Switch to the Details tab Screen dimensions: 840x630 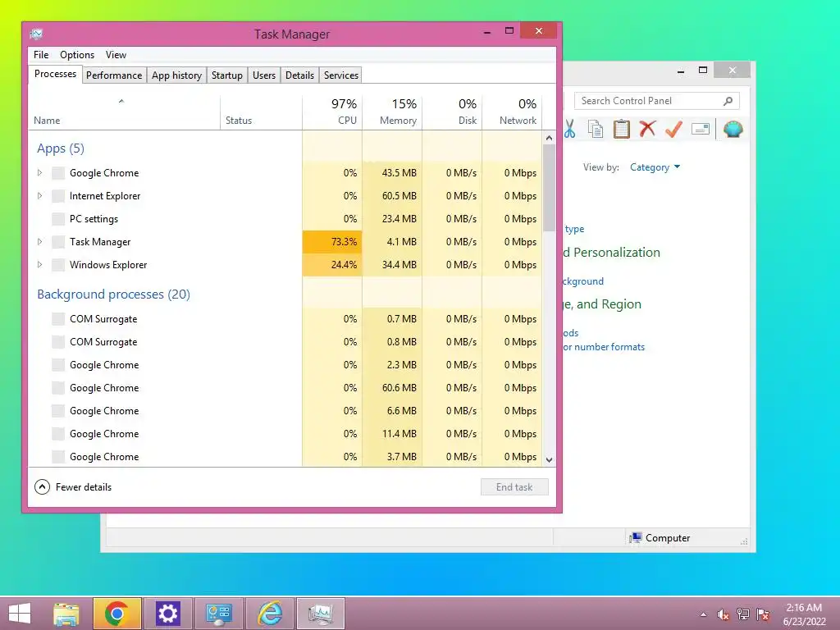coord(299,75)
